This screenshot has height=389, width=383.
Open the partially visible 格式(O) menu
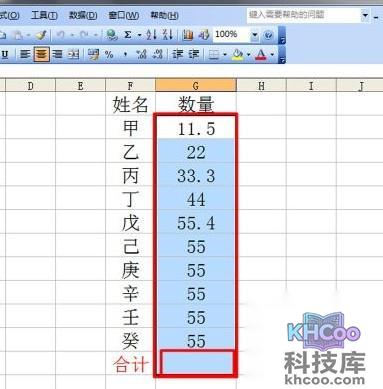tap(9, 15)
